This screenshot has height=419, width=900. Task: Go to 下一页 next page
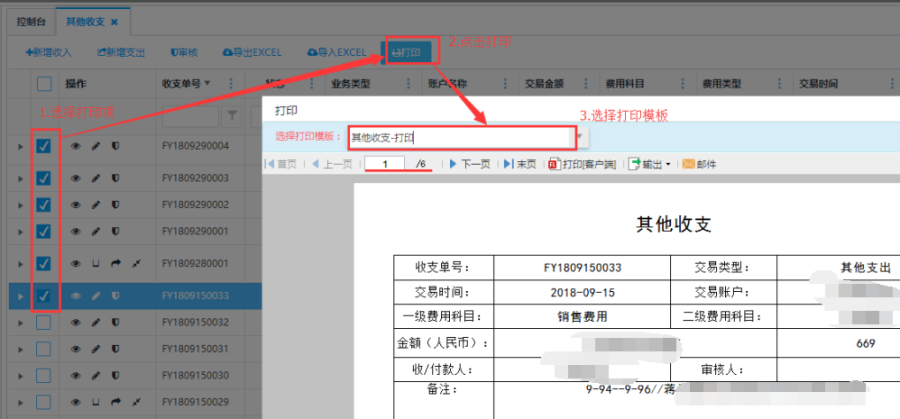469,164
